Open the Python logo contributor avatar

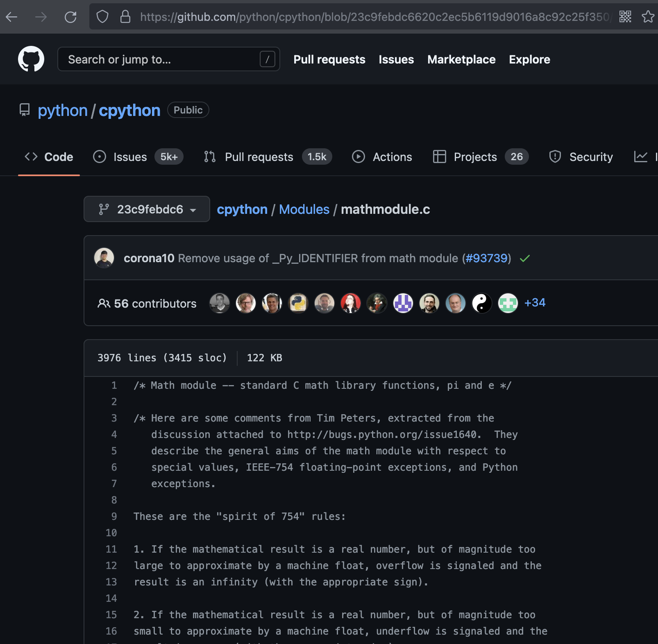298,303
